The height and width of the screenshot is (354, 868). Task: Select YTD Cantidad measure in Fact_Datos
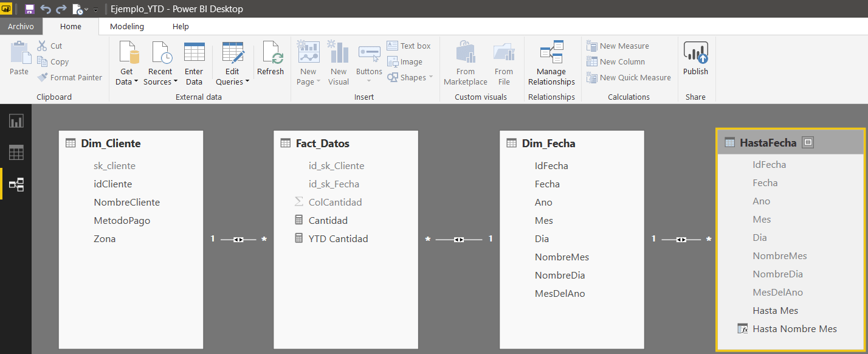click(x=338, y=238)
